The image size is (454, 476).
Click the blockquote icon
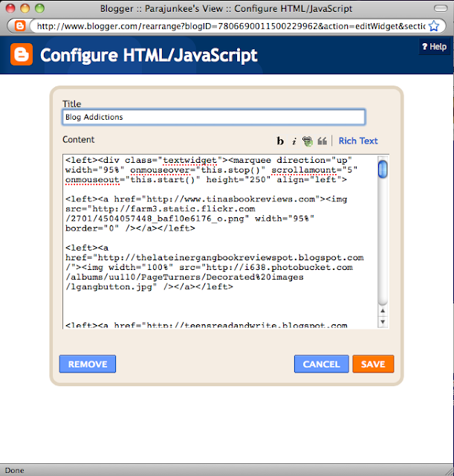click(x=322, y=141)
